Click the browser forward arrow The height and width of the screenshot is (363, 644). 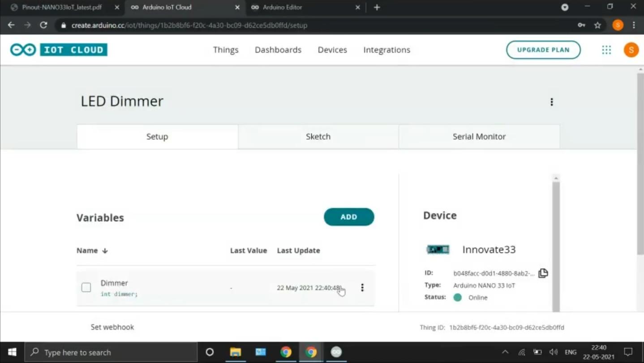pos(27,25)
